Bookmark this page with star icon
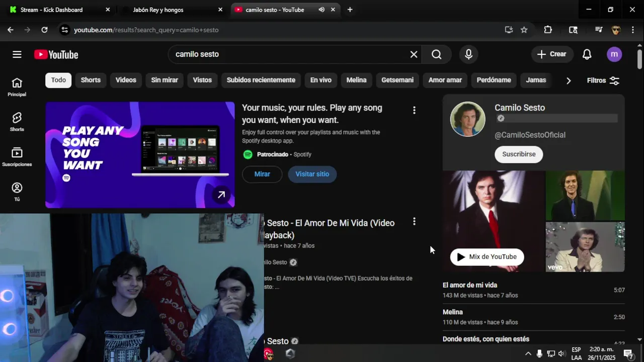Image resolution: width=644 pixels, height=362 pixels. [524, 30]
